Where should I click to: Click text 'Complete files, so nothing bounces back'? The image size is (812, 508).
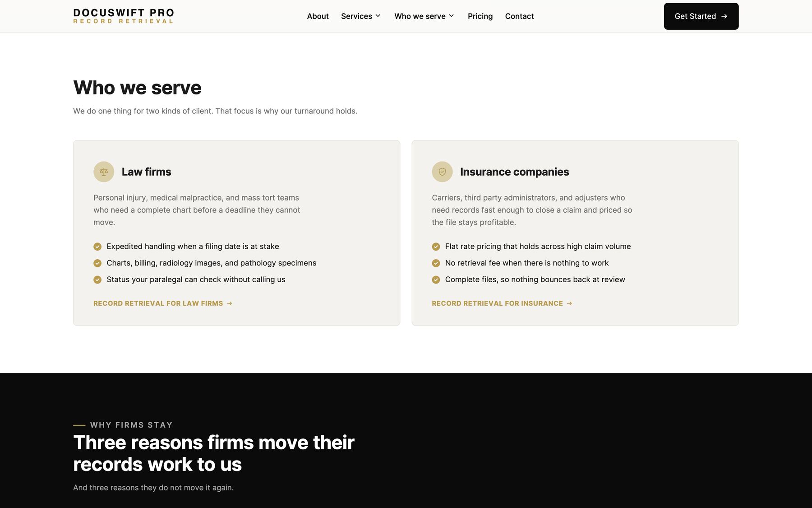pyautogui.click(x=535, y=280)
